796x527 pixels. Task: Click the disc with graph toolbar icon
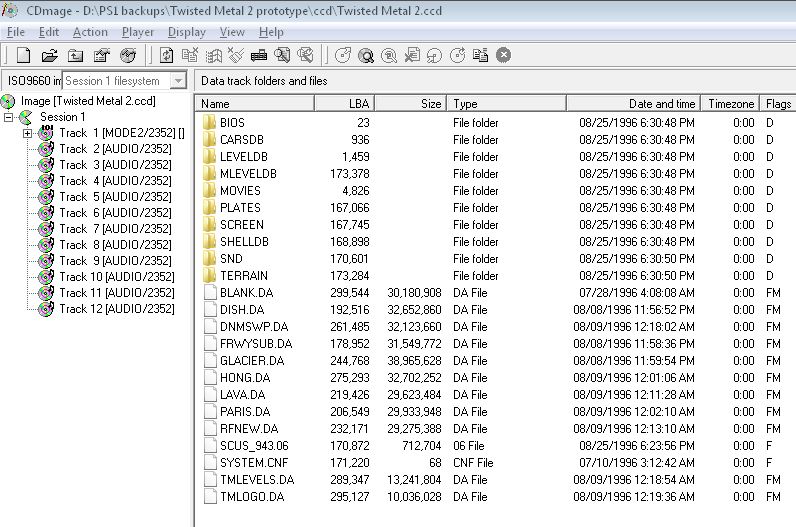click(x=128, y=55)
